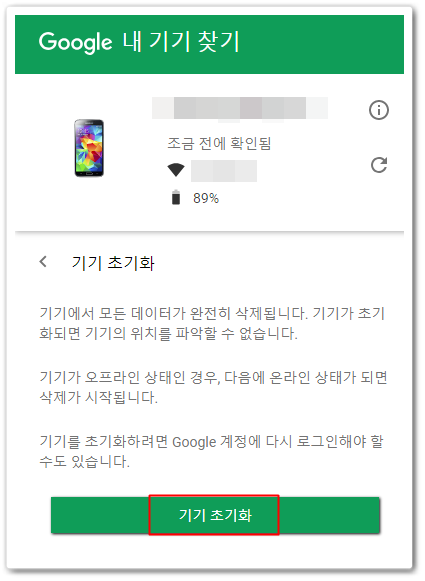Click the 89% battery percentage text
The width and height of the screenshot is (425, 581).
pos(206,198)
